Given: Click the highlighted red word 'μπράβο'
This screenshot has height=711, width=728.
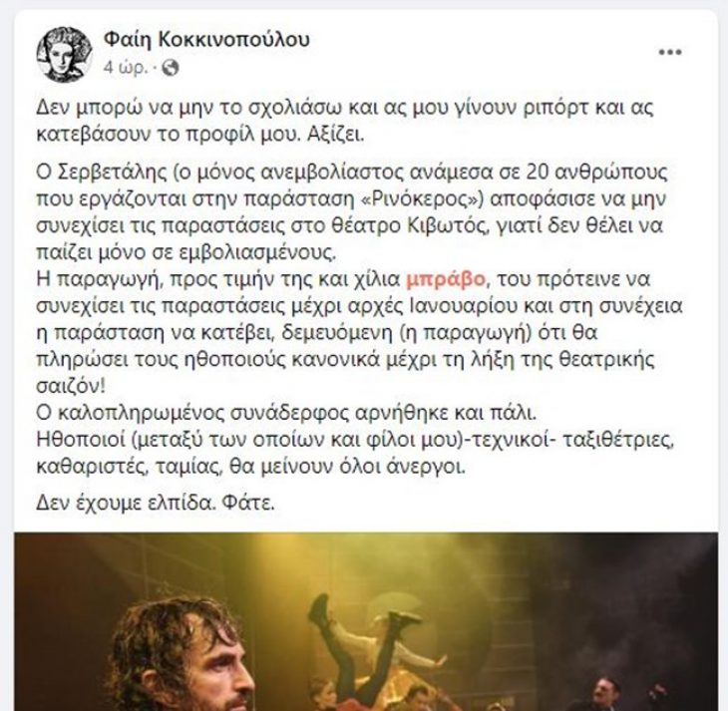Looking at the screenshot, I should [x=446, y=279].
